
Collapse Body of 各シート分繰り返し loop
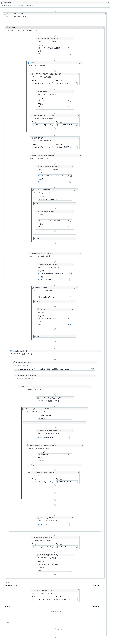pos(85,423)
